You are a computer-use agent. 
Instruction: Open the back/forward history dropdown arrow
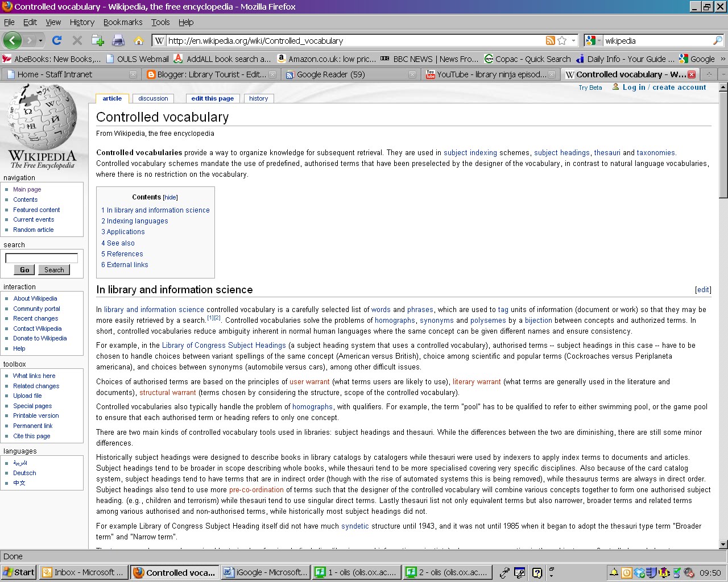41,40
